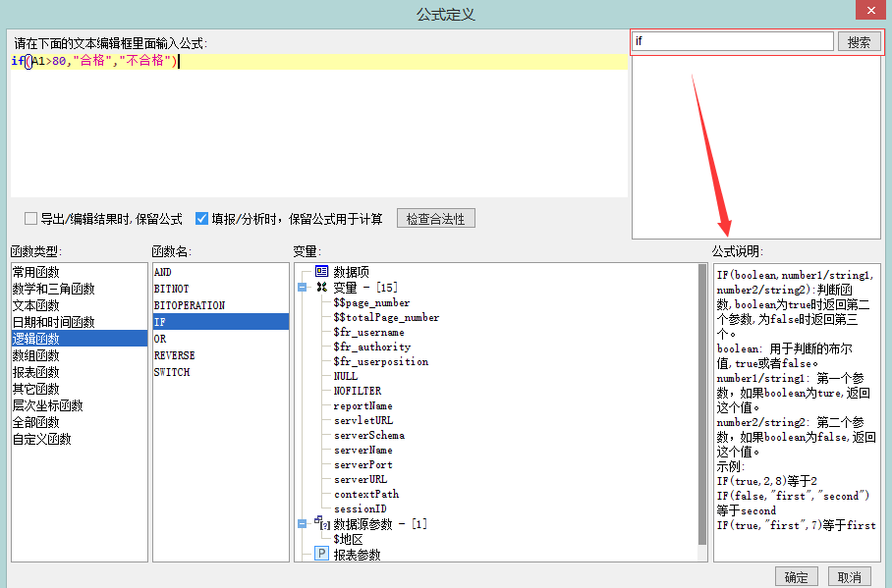The width and height of the screenshot is (892, 588).
Task: Select the serverPort variable
Action: click(x=362, y=464)
